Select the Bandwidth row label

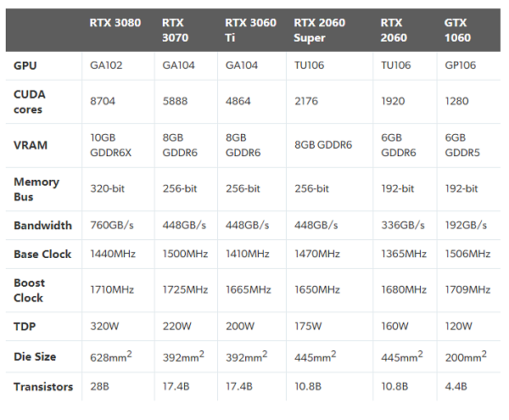pyautogui.click(x=42, y=226)
